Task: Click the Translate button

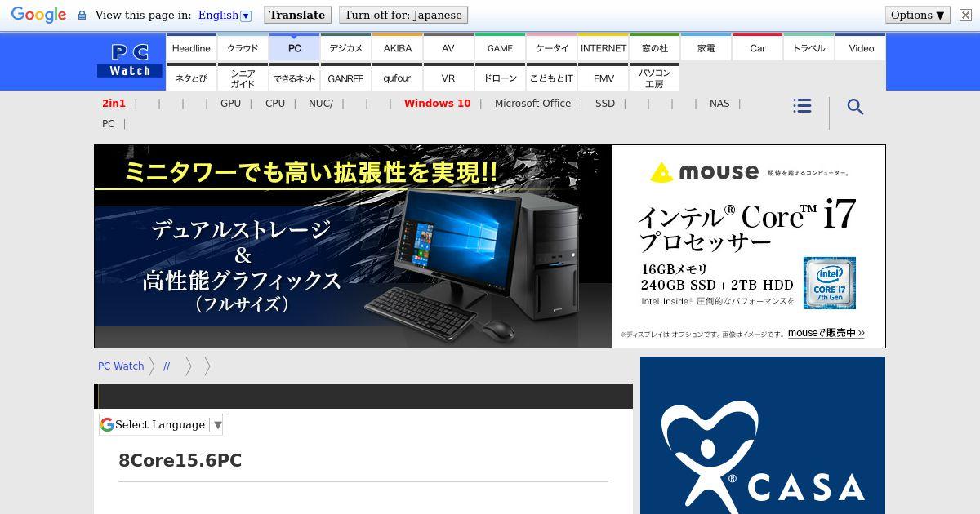Action: [297, 15]
